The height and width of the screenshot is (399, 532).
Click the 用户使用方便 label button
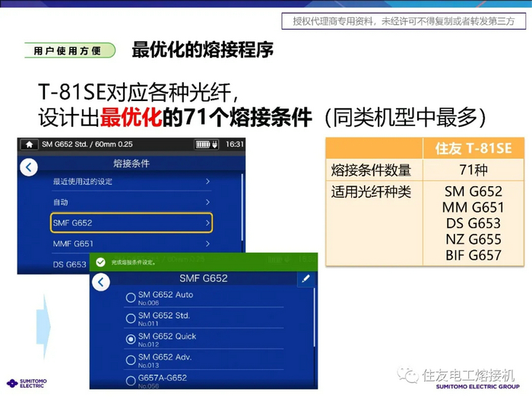69,51
